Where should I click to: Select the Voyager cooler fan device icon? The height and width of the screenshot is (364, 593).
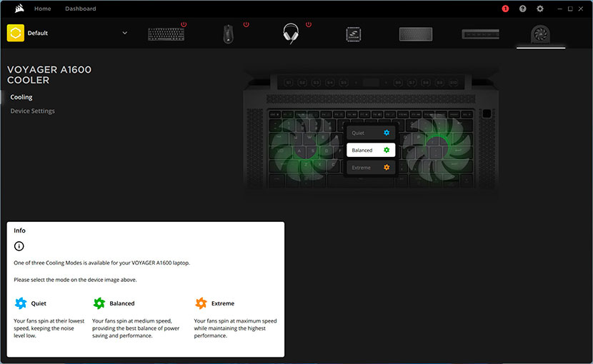tap(540, 34)
